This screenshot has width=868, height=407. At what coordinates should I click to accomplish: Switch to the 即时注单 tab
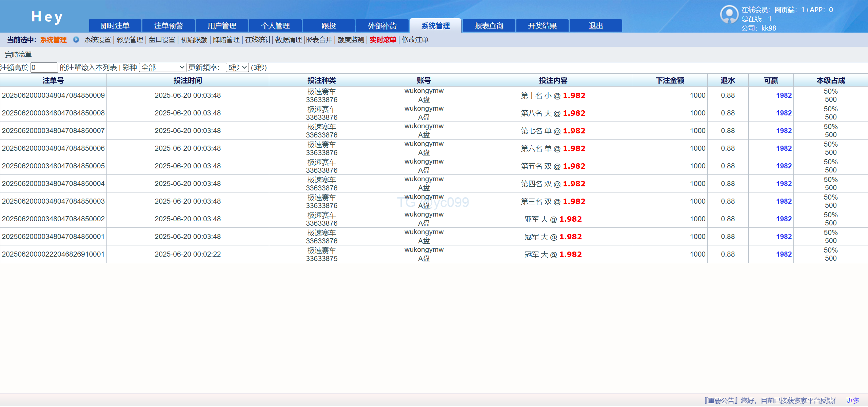[x=115, y=26]
